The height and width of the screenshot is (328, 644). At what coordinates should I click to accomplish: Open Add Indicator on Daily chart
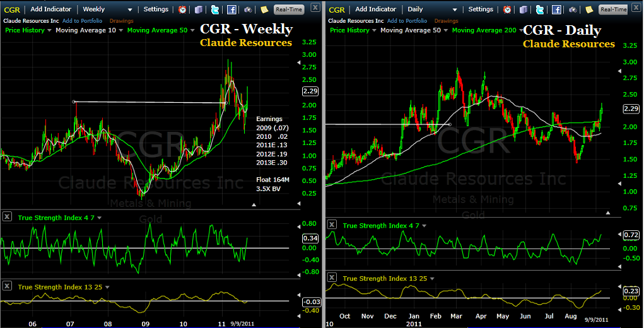point(377,9)
